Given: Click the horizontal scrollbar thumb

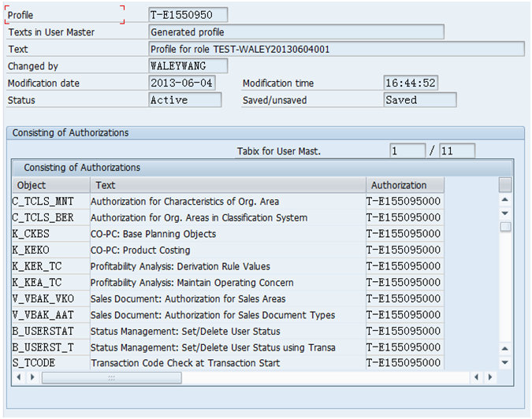Looking at the screenshot, I should point(112,377).
